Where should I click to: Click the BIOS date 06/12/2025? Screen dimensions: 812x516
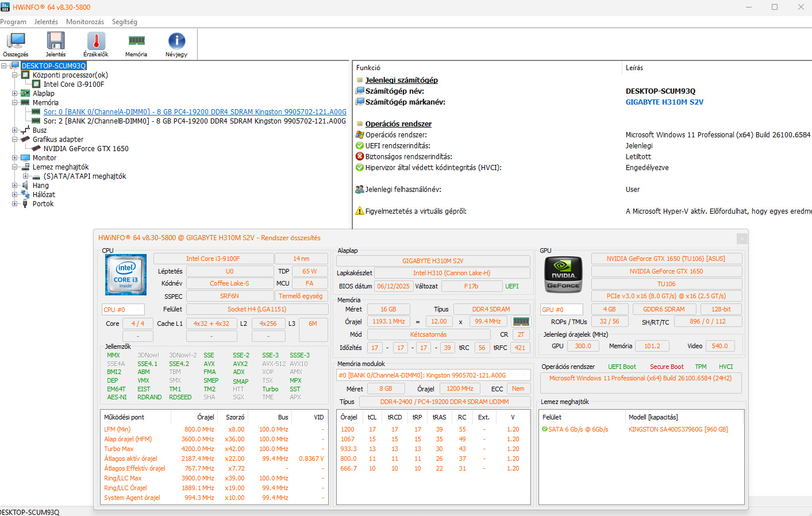click(394, 286)
